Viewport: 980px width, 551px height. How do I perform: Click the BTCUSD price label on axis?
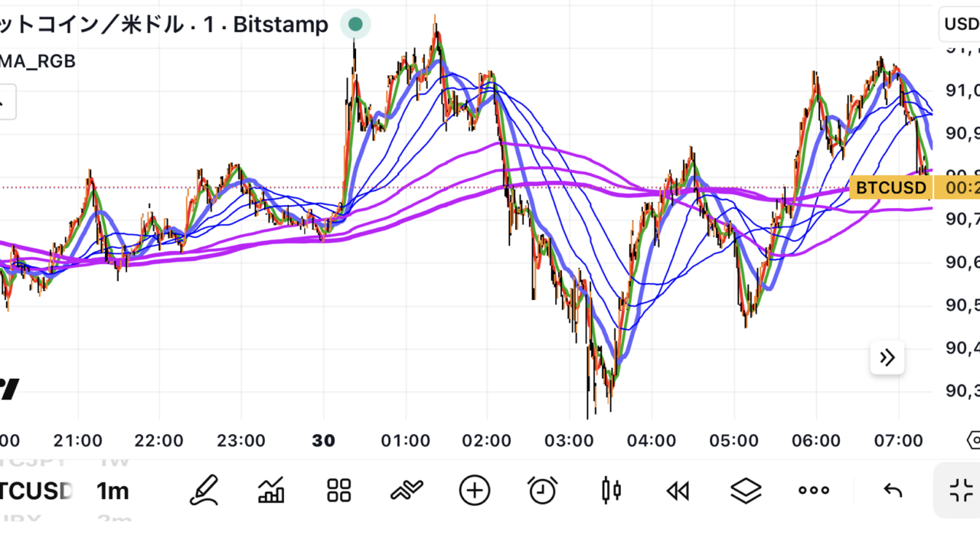pos(890,187)
